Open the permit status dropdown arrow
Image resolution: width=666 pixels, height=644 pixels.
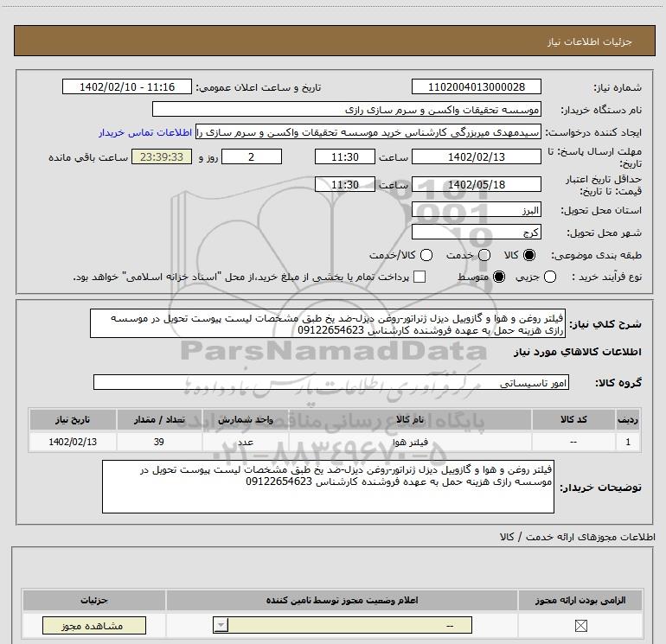(x=221, y=625)
